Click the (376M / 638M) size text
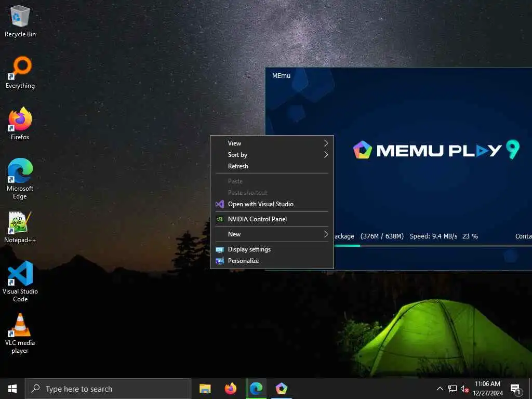532x399 pixels. [382, 236]
